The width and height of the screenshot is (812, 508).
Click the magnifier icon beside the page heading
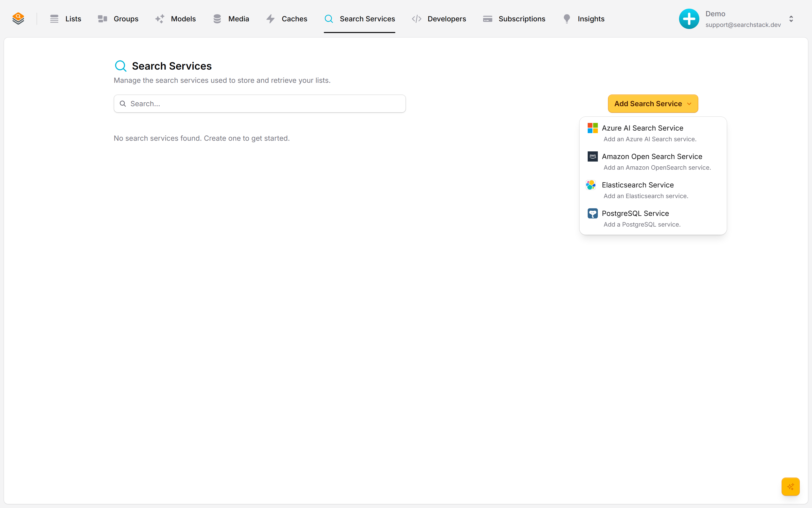pyautogui.click(x=121, y=66)
